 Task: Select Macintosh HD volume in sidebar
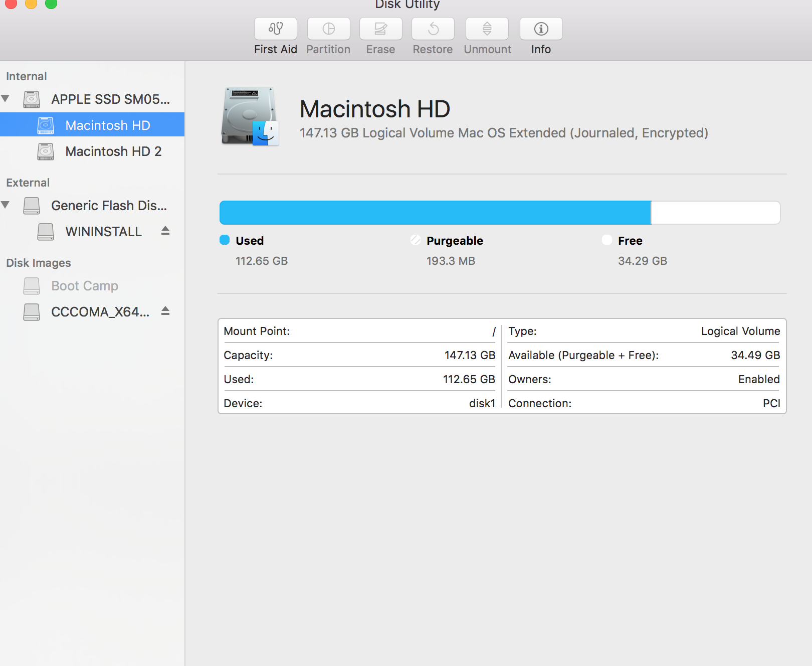[92, 125]
